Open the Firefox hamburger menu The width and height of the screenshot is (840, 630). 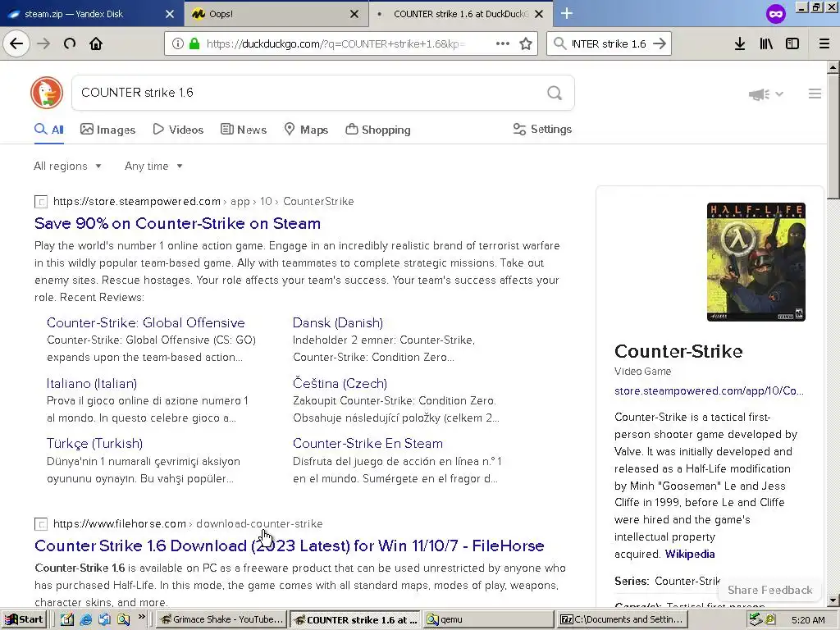point(824,43)
